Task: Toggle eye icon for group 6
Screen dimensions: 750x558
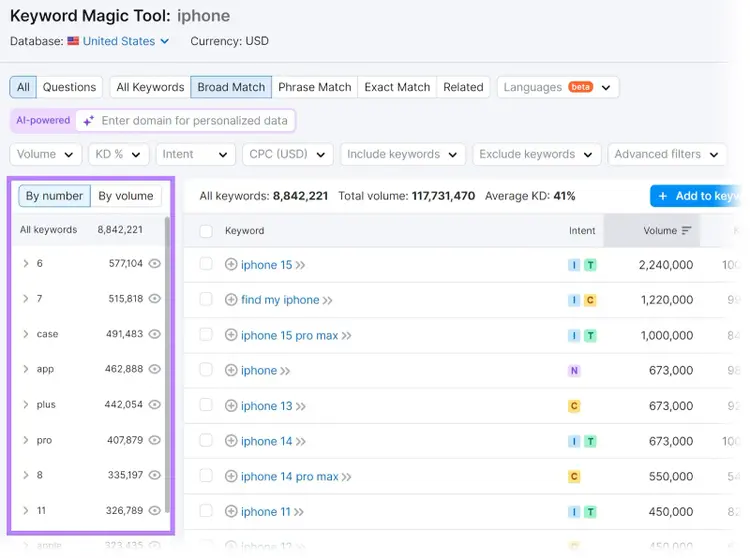Action: click(154, 263)
